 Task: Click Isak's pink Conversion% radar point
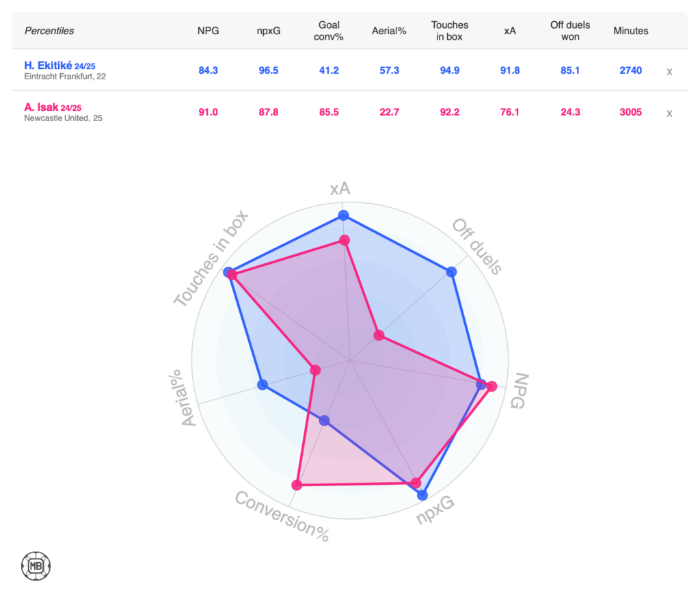[297, 485]
